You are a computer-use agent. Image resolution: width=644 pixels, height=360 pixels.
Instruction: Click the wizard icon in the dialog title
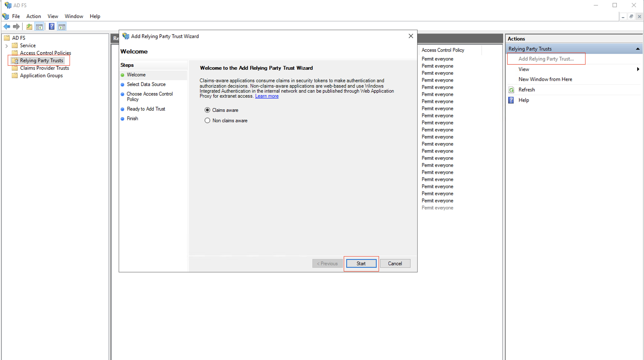coord(126,36)
